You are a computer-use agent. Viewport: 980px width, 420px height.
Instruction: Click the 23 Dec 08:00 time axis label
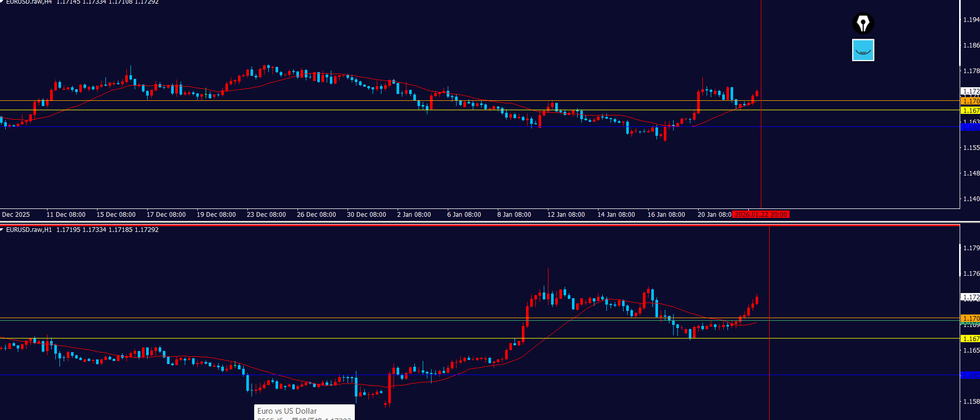tap(266, 215)
